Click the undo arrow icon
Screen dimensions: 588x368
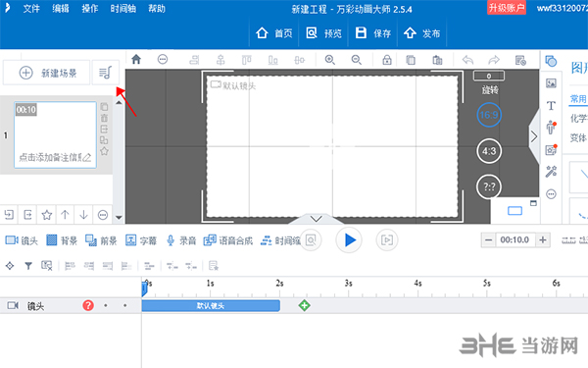tap(467, 60)
